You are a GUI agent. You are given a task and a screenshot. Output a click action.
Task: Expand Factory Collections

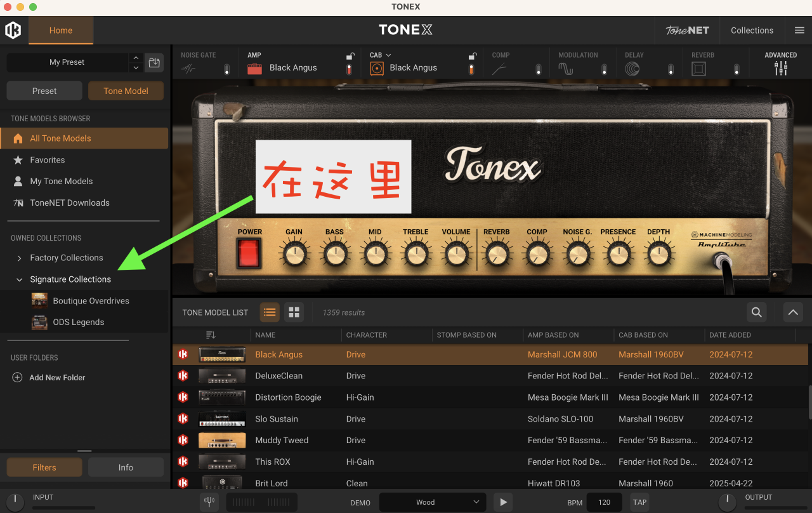19,258
